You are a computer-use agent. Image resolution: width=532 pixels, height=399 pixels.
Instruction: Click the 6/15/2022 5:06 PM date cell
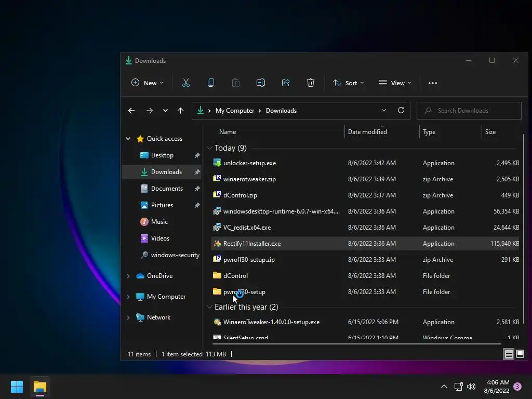[373, 322]
